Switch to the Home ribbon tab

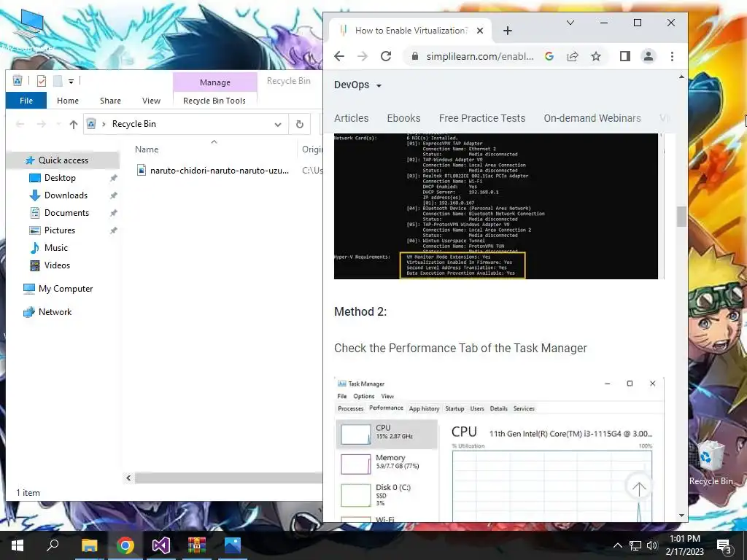[x=68, y=101]
